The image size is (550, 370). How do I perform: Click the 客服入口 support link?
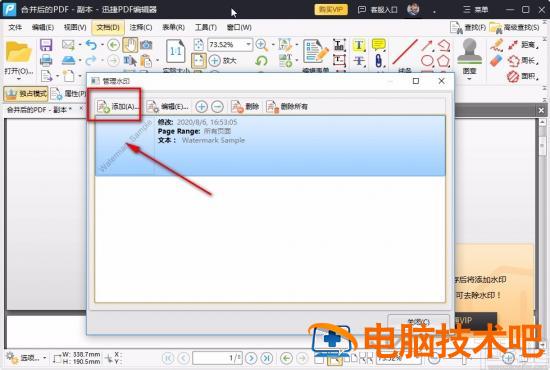(377, 9)
